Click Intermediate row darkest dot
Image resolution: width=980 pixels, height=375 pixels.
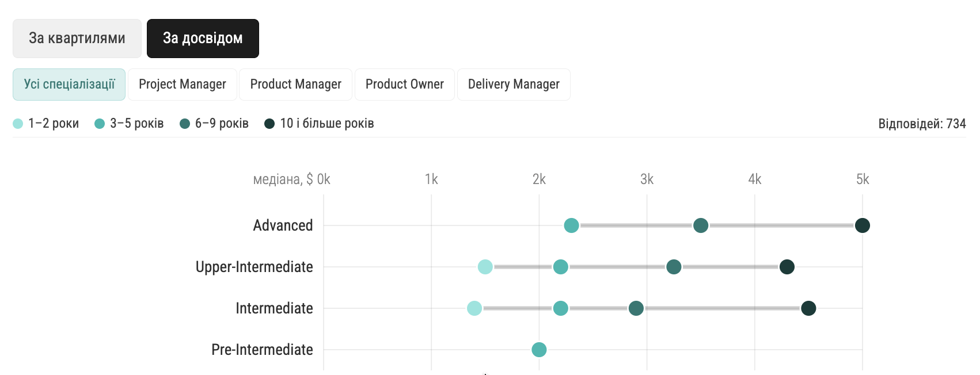808,308
